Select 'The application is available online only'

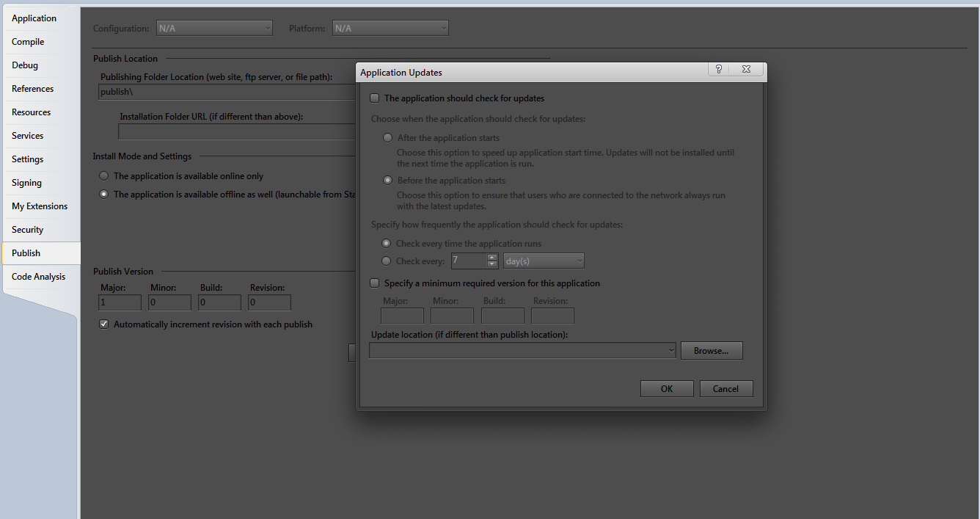point(104,176)
